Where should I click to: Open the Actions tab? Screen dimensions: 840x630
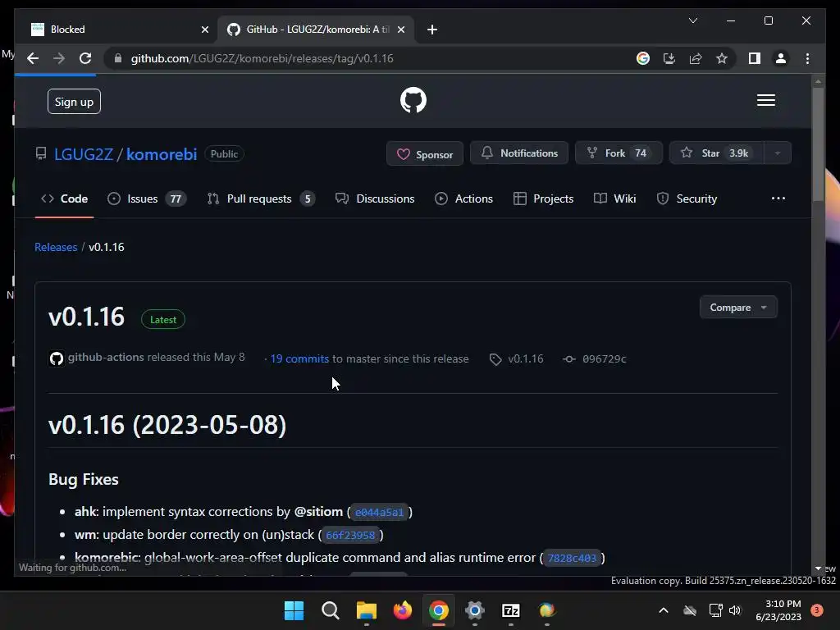coord(464,199)
